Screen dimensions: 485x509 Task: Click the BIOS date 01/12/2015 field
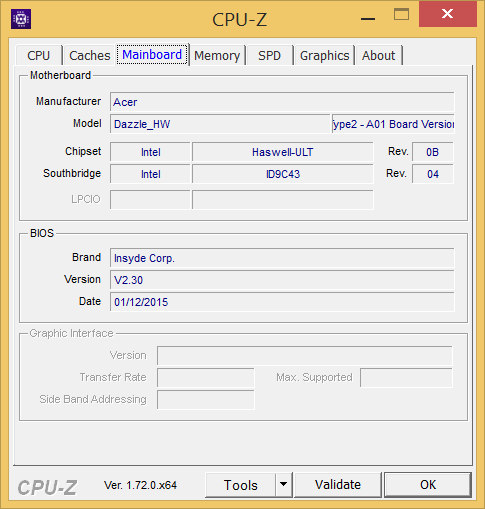coord(282,302)
